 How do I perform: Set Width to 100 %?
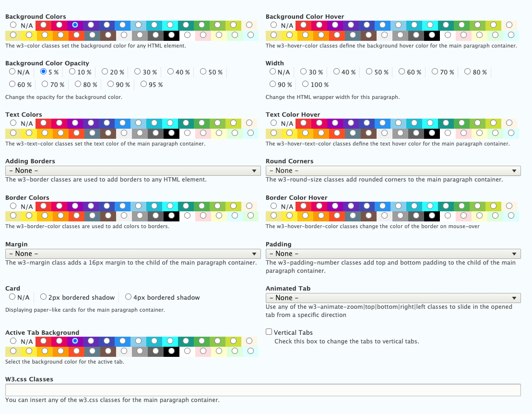pos(306,84)
